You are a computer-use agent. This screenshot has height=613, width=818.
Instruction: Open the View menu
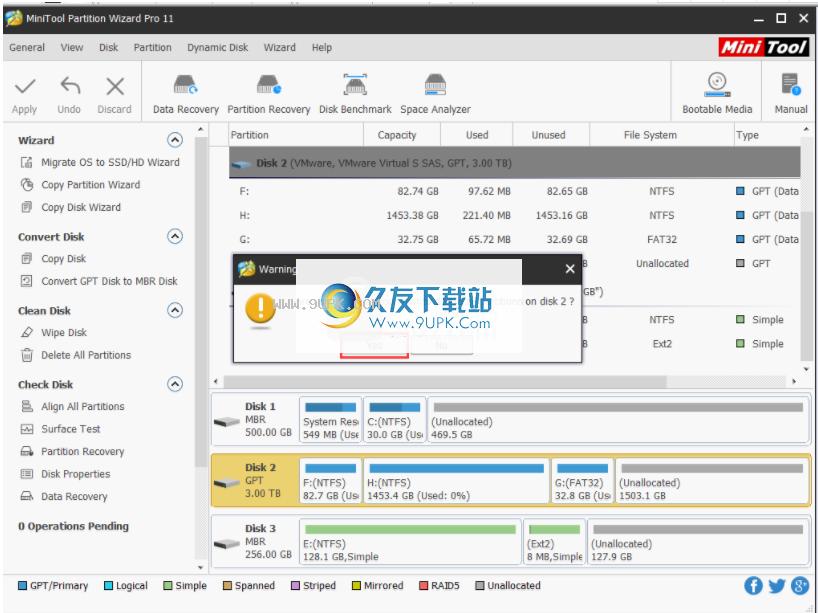(71, 47)
